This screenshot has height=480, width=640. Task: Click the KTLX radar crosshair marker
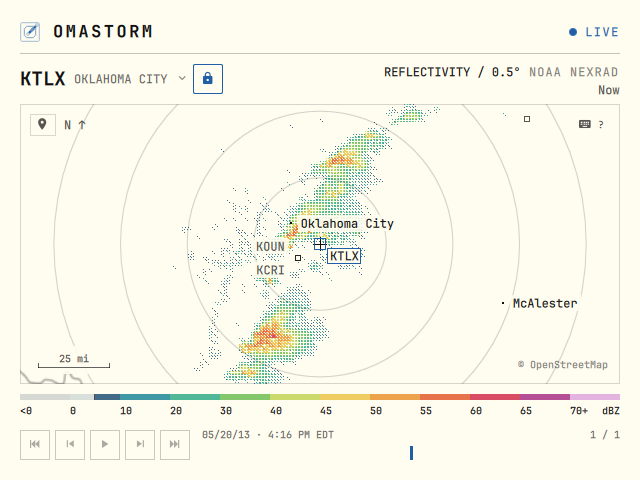pyautogui.click(x=320, y=244)
